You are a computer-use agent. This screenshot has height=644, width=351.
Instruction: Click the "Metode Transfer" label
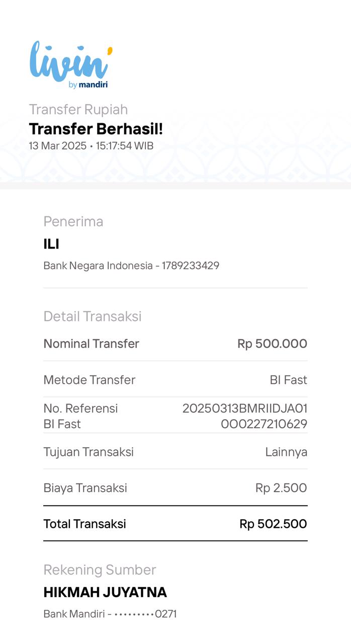pyautogui.click(x=90, y=380)
